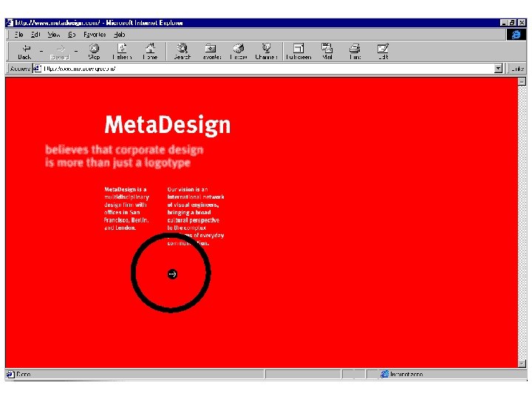Switch to Fullscreen via toolbar

tap(299, 52)
